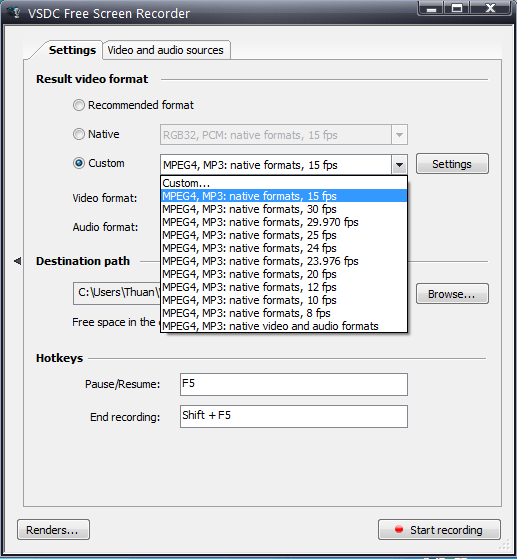Minimize the VSDC Free Screen Recorder window
This screenshot has height=559, width=517.
pos(431,8)
